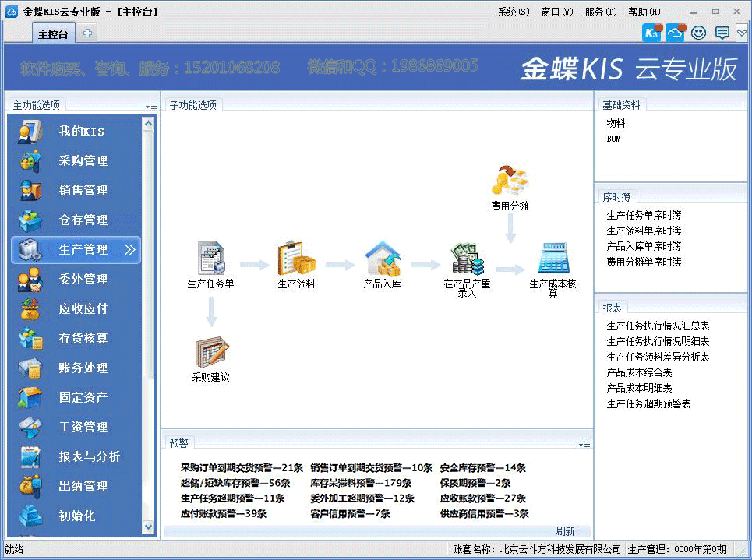Select 采购管理 in the main function sidebar

click(83, 161)
